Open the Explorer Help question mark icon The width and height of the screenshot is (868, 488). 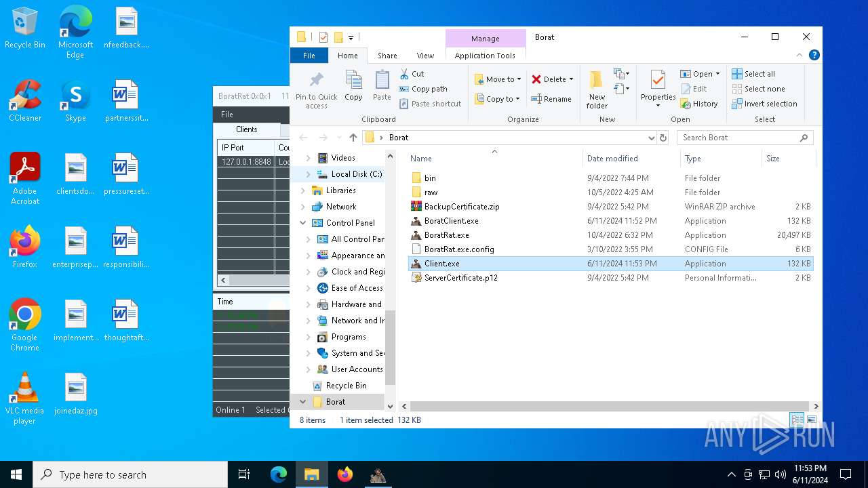(814, 56)
